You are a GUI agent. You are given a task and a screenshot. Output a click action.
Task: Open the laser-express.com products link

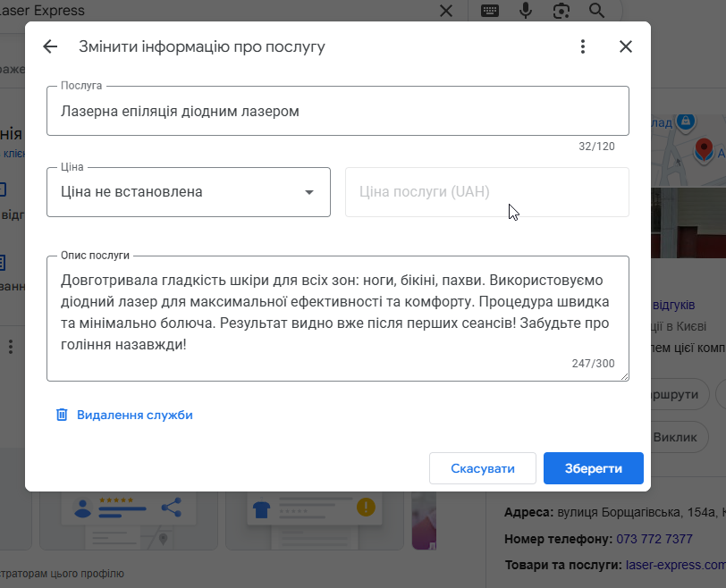[676, 565]
